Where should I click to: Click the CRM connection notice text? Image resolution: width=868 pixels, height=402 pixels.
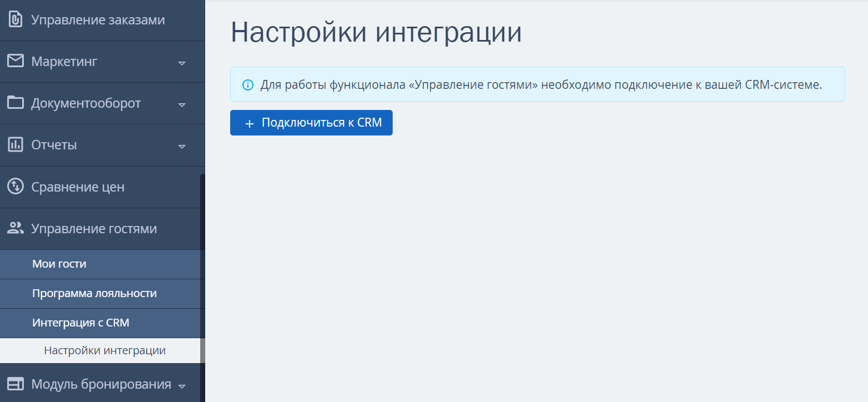coord(541,86)
